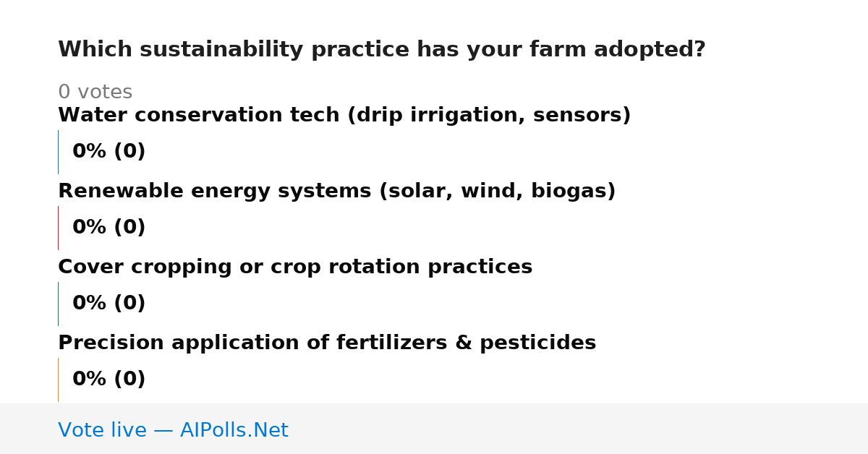
Task: Click the red result bar for Renewable energy
Action: coord(58,228)
